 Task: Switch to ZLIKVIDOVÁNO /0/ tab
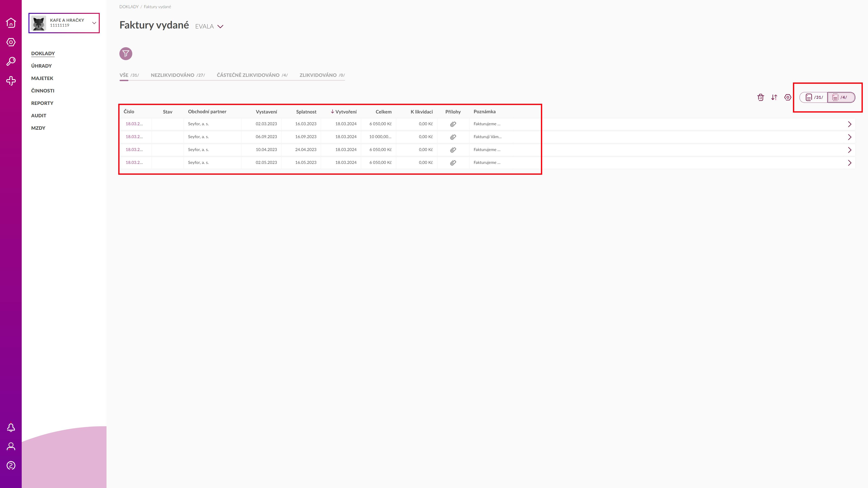(322, 75)
